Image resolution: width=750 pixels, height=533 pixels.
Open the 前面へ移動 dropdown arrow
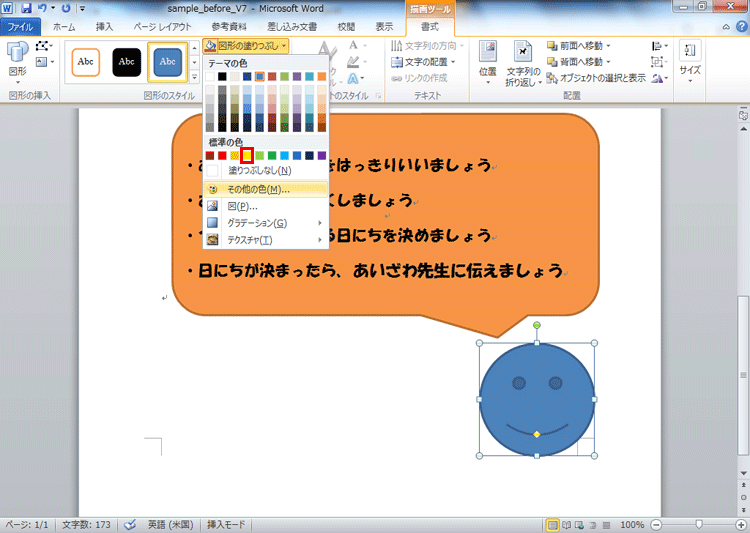coord(608,46)
